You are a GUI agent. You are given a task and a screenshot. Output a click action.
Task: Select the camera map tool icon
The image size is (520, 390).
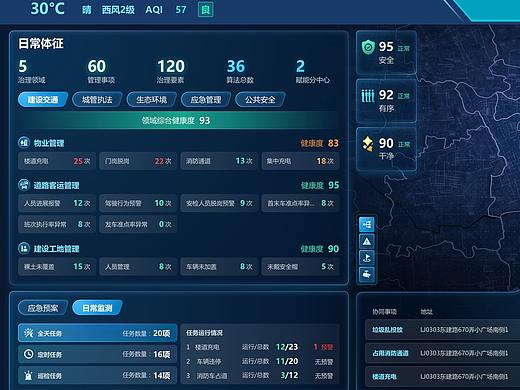point(367,274)
